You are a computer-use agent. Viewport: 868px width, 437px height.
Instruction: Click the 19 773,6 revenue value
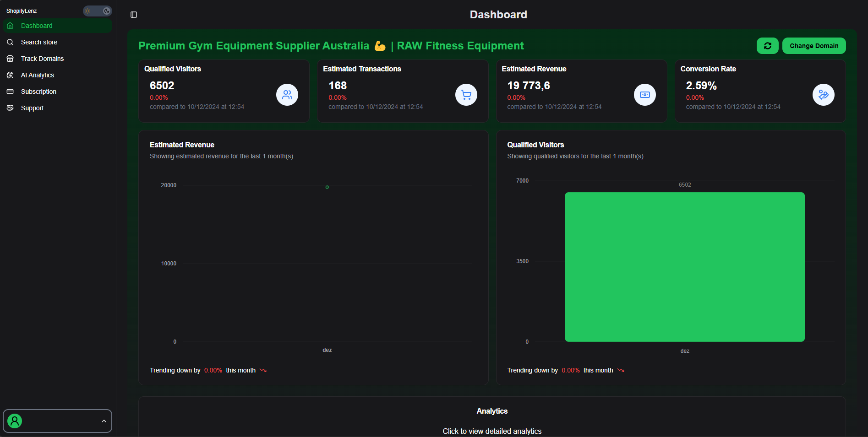coord(529,86)
